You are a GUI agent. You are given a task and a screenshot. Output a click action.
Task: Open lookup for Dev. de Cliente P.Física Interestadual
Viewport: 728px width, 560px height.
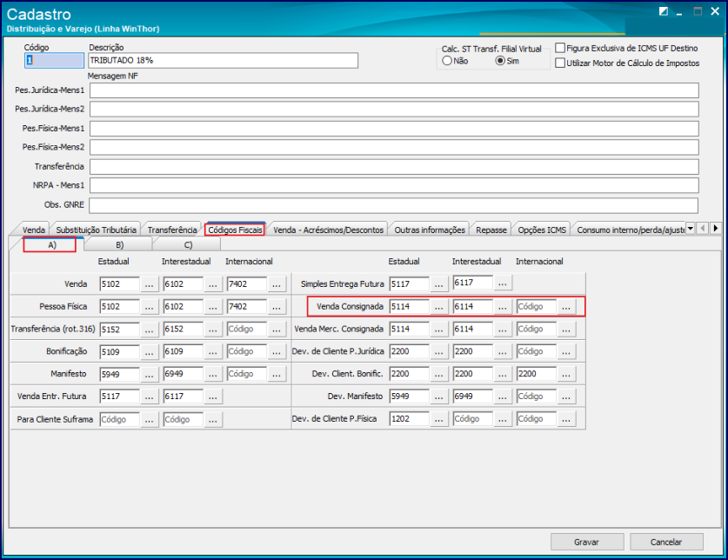[x=503, y=419]
